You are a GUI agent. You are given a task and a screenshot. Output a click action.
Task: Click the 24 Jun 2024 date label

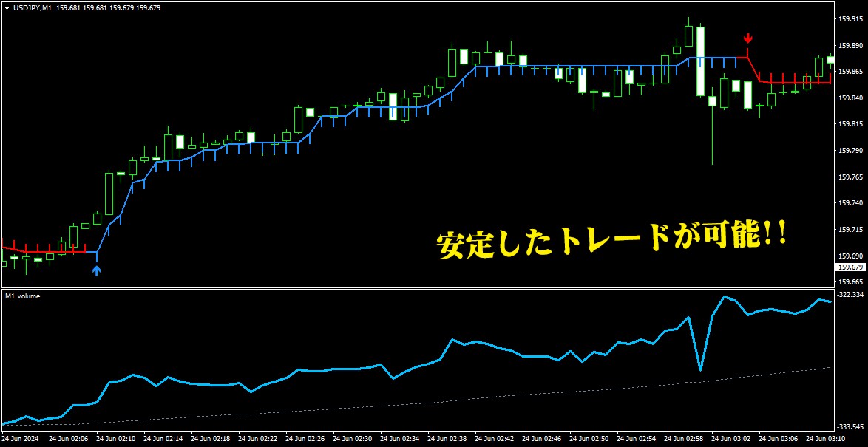pos(20,438)
